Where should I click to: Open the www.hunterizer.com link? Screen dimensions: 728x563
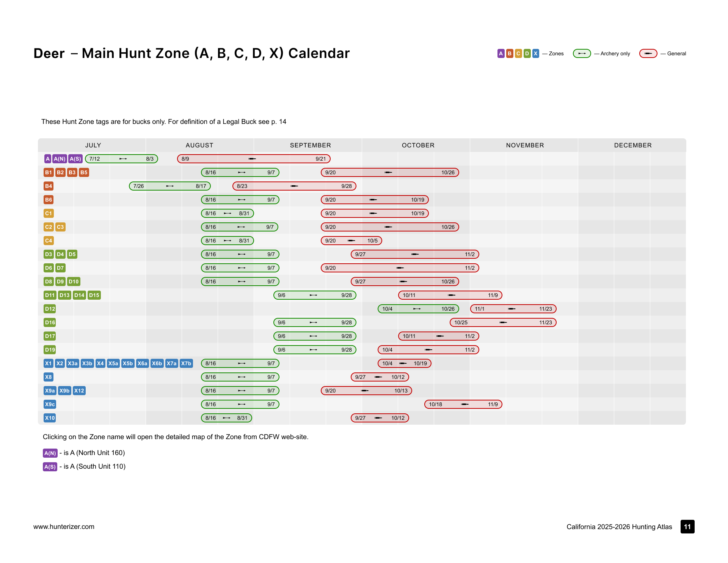click(64, 527)
